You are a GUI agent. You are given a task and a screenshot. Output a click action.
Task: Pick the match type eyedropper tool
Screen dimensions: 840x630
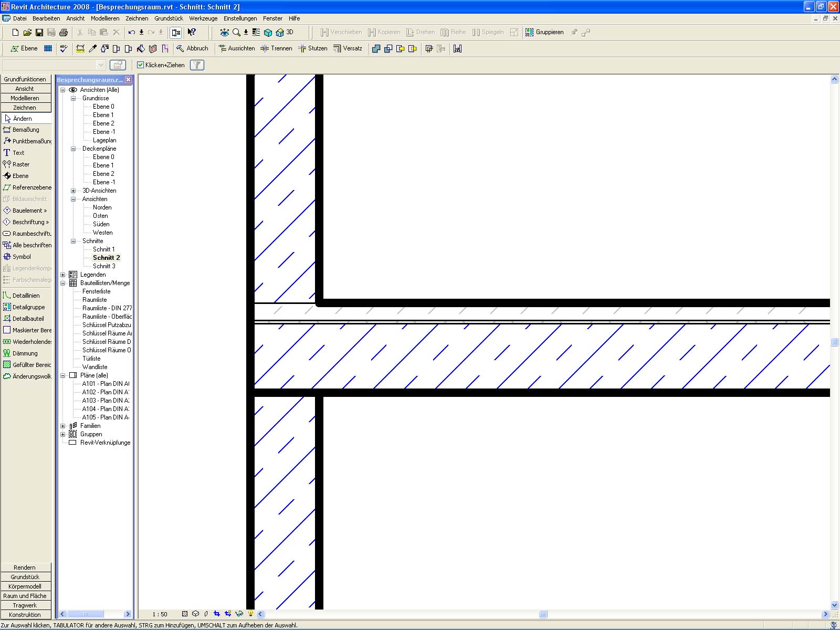point(92,49)
